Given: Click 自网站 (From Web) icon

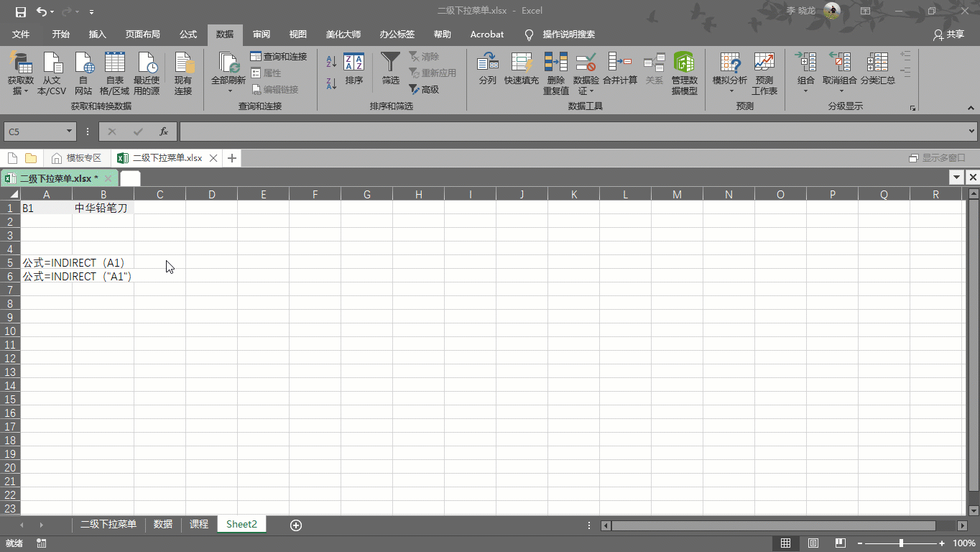Looking at the screenshot, I should 83,63.
